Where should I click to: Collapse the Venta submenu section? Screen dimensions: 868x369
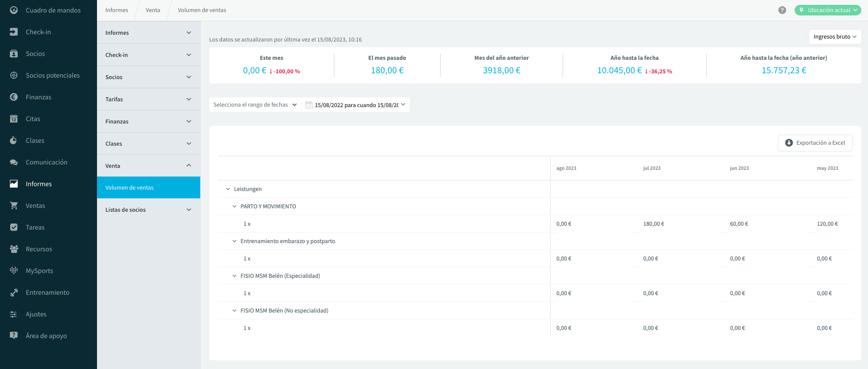point(149,166)
